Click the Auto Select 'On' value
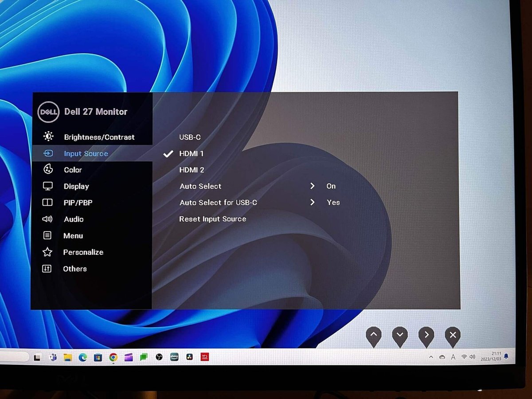This screenshot has width=532, height=399. click(331, 186)
